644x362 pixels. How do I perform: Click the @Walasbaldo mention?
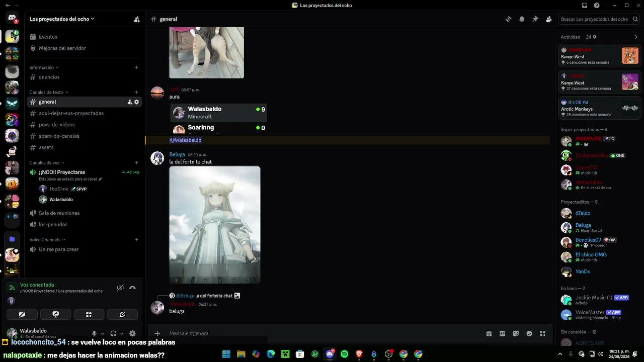tap(186, 140)
